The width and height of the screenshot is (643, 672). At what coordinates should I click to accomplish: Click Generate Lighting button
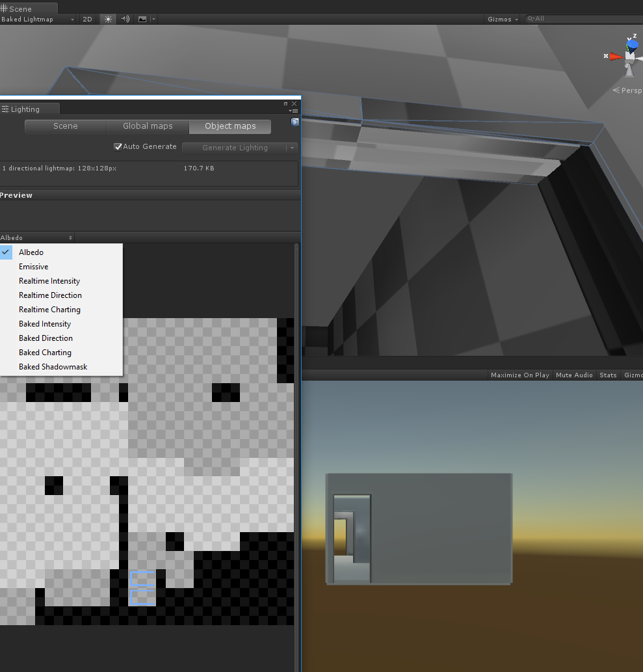[x=235, y=148]
